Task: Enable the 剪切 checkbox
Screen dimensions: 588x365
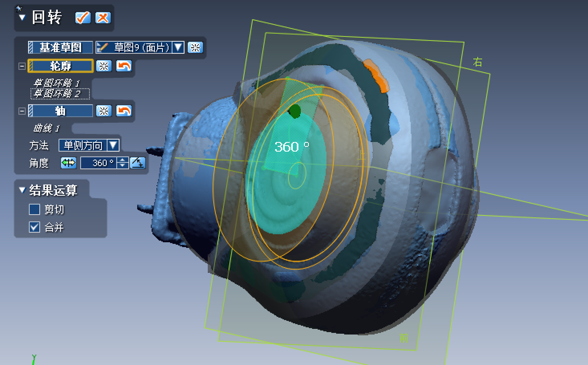Action: (x=34, y=209)
